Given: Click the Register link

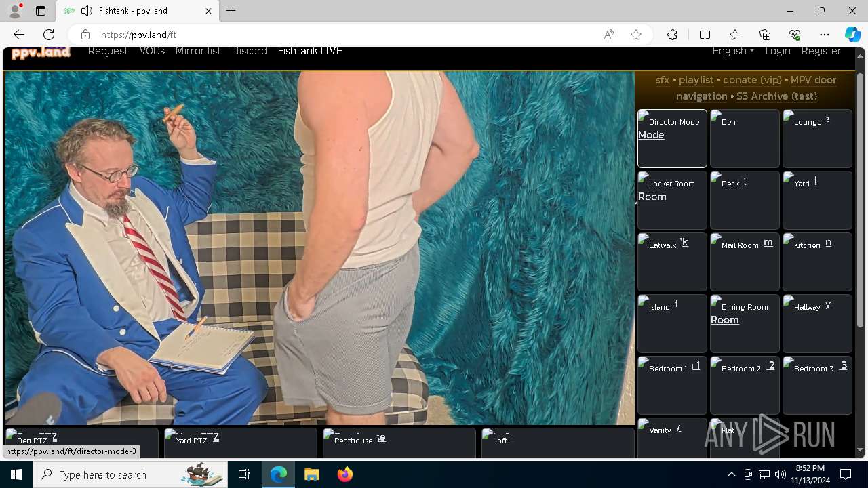Looking at the screenshot, I should click(821, 51).
